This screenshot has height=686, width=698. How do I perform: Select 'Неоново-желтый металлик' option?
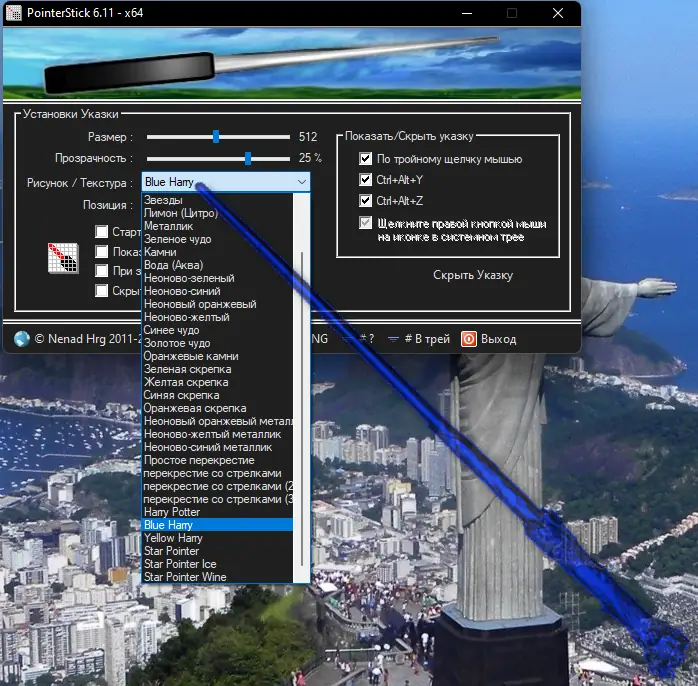click(218, 434)
